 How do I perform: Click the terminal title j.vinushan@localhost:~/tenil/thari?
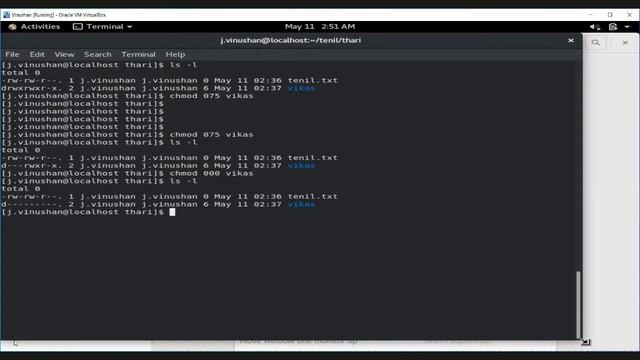click(x=291, y=40)
